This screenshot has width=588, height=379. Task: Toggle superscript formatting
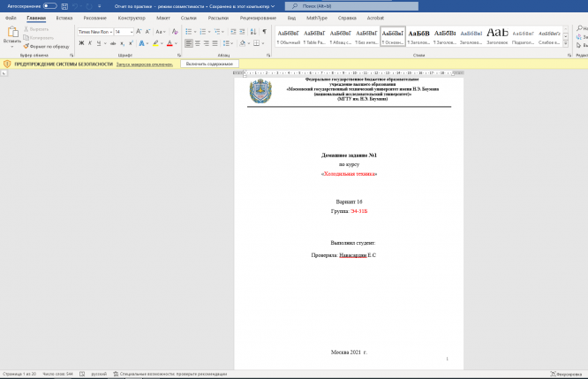pyautogui.click(x=131, y=43)
